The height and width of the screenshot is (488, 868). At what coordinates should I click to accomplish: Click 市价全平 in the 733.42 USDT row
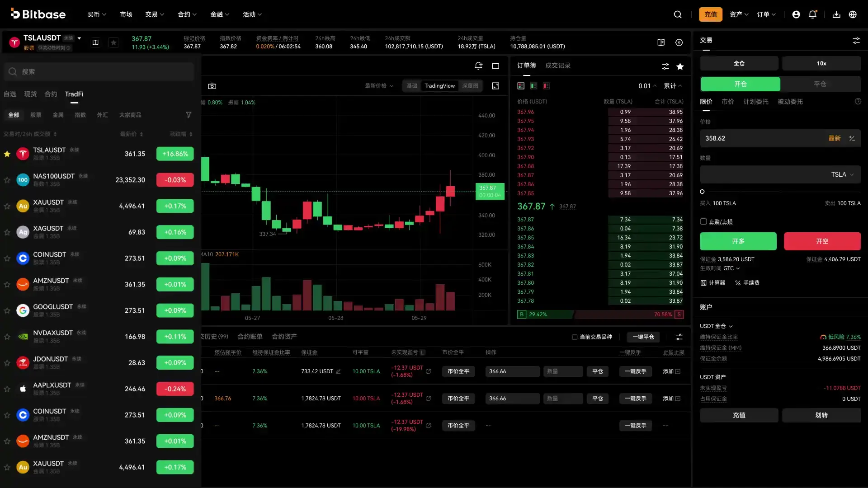458,371
